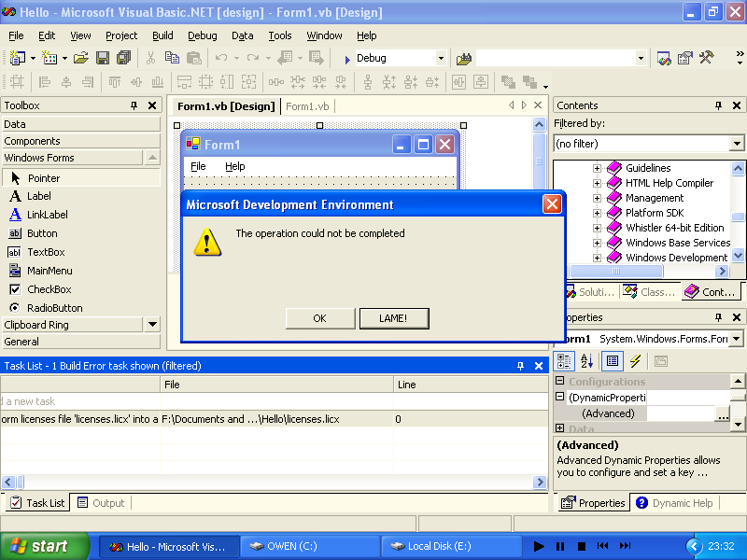Collapse the Configurations category in Properties
The width and height of the screenshot is (747, 560).
pos(560,382)
